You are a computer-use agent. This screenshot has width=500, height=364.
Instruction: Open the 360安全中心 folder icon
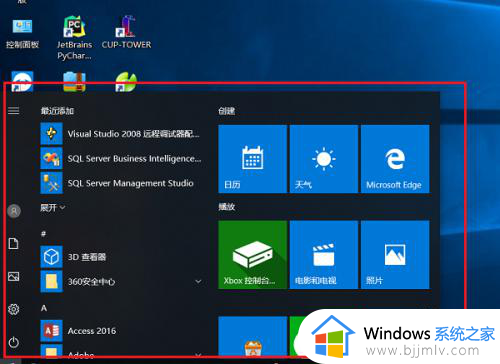(51, 282)
